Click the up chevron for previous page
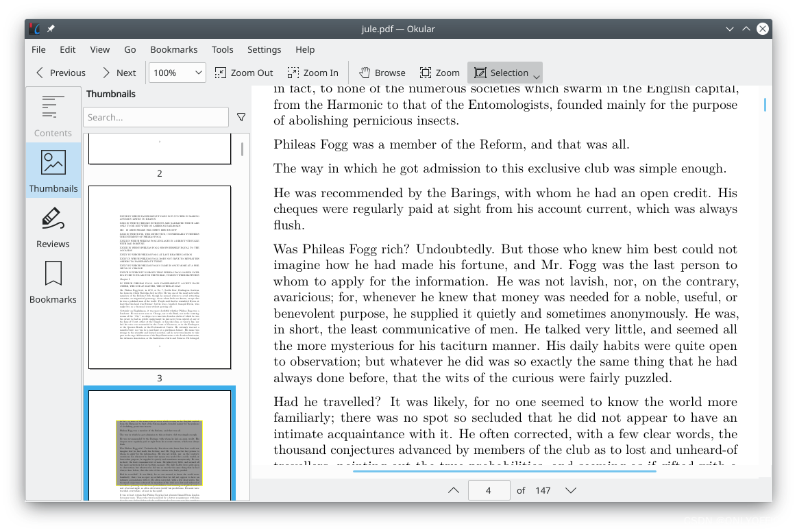Image resolution: width=797 pixels, height=532 pixels. [454, 490]
